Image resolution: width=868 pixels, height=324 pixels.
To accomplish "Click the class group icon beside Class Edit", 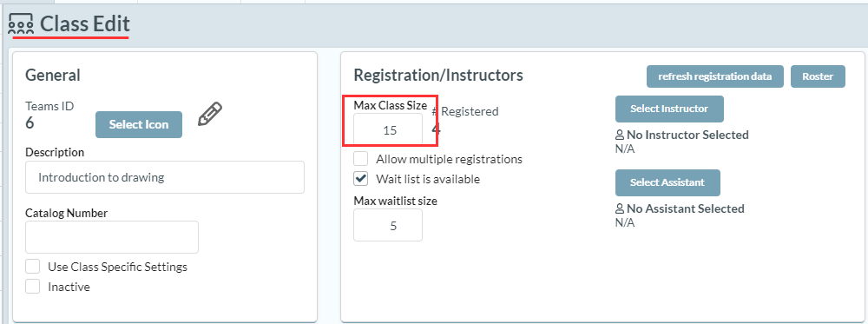I will [21, 24].
